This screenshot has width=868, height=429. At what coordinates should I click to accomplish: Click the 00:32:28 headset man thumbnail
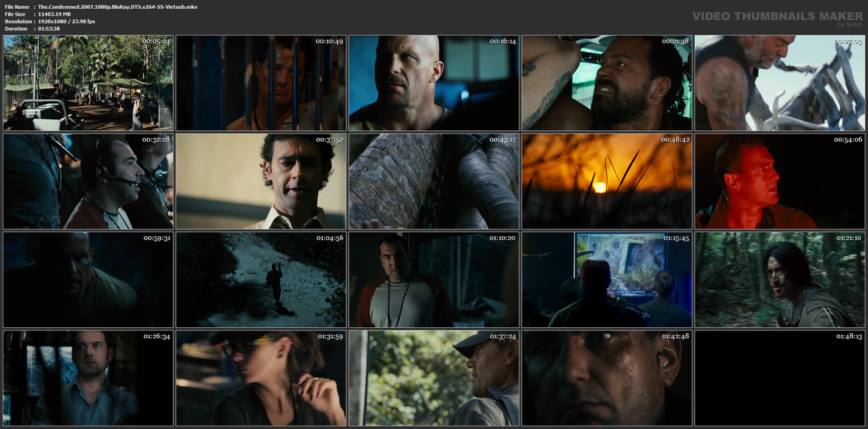tap(88, 181)
